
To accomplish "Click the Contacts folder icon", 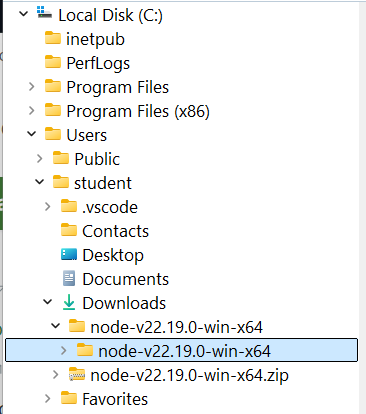I will coord(69,230).
